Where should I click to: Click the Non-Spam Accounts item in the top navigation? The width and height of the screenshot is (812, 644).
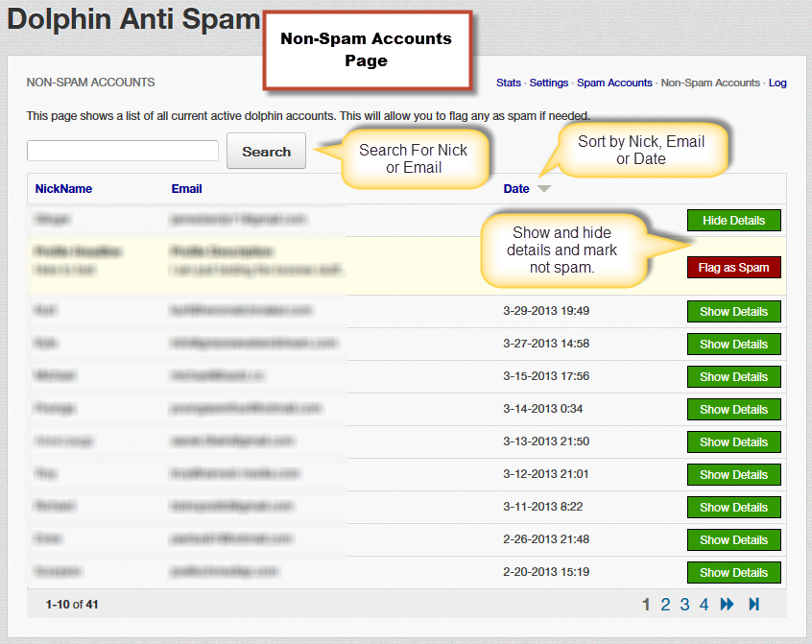tap(710, 83)
